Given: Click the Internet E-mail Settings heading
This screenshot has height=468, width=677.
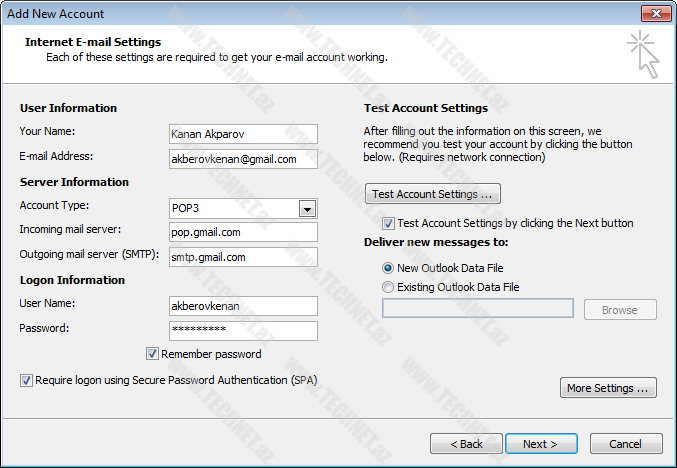Looking at the screenshot, I should 93,42.
